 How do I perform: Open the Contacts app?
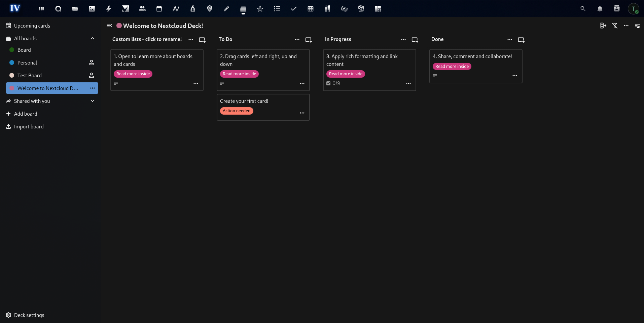point(142,8)
